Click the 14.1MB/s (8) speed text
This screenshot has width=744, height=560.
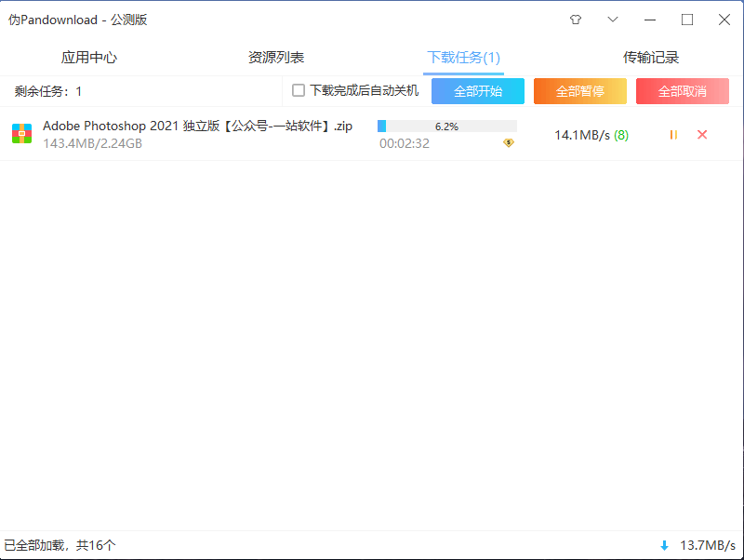pos(591,135)
